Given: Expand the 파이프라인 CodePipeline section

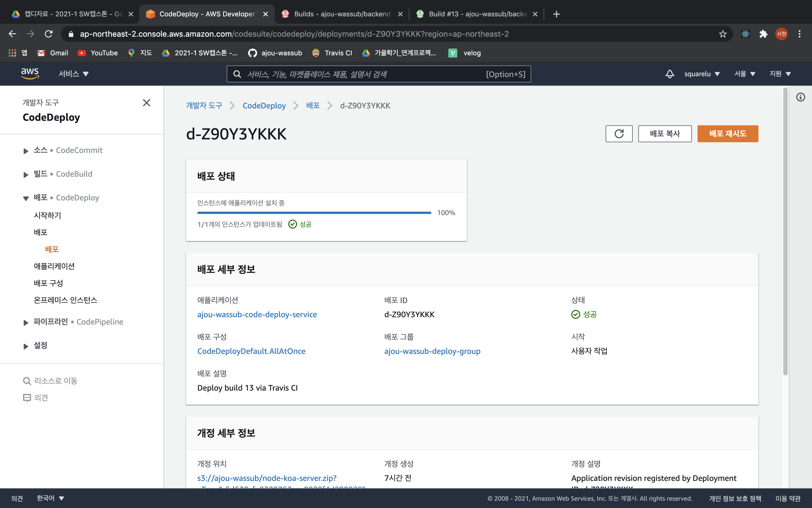Looking at the screenshot, I should pos(26,322).
